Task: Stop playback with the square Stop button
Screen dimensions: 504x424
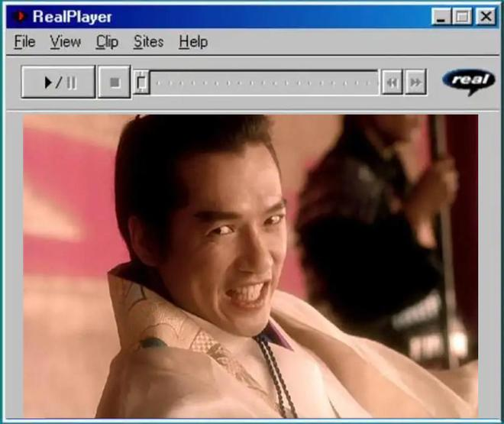Action: click(114, 83)
